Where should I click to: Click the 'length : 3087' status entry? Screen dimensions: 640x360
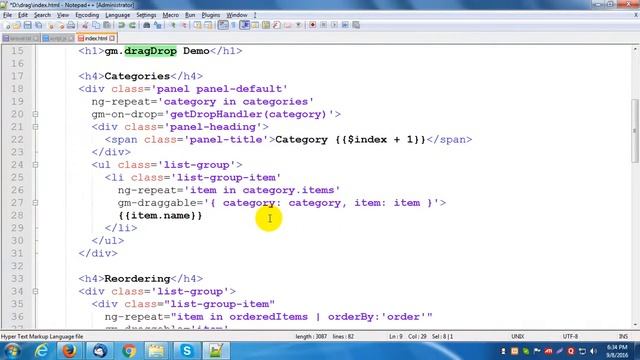[x=311, y=337]
